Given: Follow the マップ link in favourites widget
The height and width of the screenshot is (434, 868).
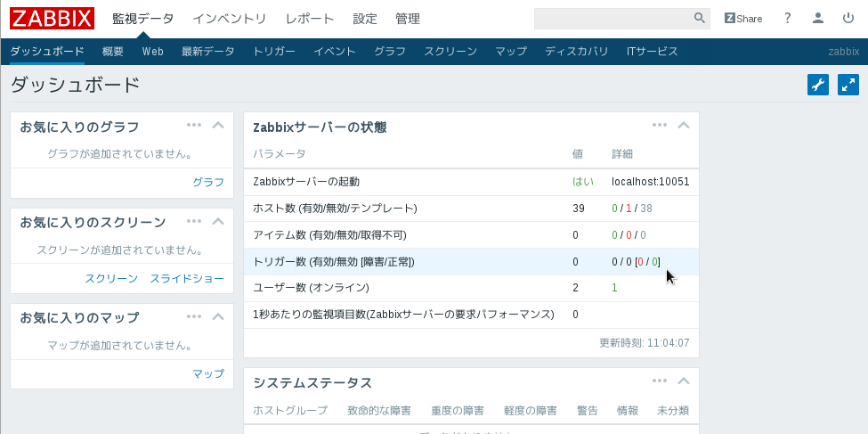Looking at the screenshot, I should pos(208,373).
